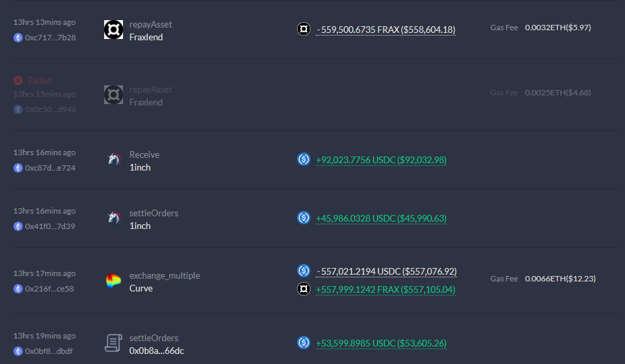Click contract address 0x0b8a...66dc

coord(157,351)
